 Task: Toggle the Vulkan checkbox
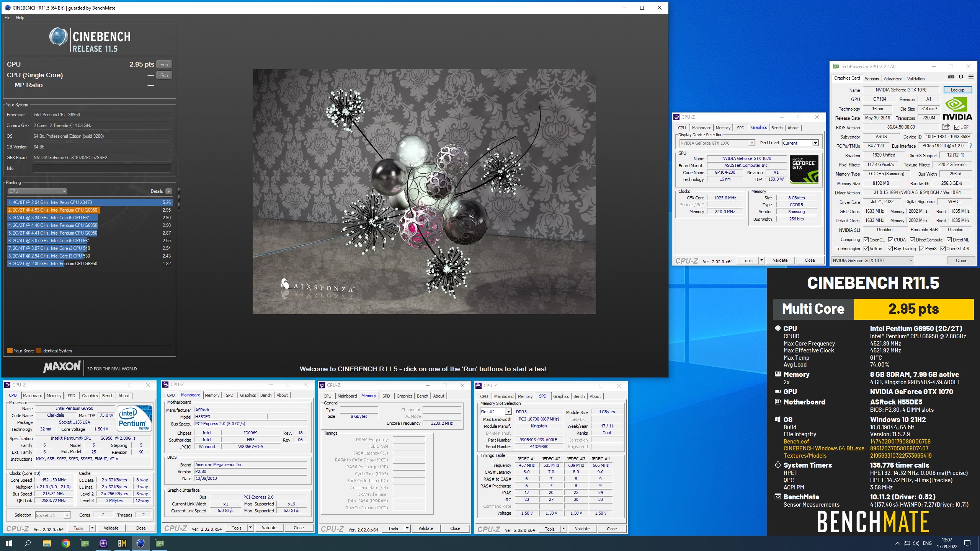tap(866, 249)
